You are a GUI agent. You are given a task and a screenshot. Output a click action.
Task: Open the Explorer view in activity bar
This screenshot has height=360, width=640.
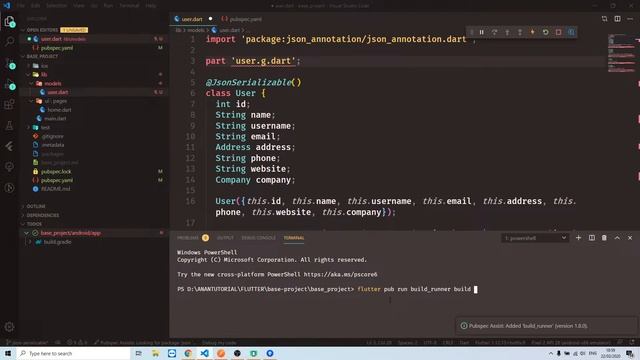coord(9,21)
